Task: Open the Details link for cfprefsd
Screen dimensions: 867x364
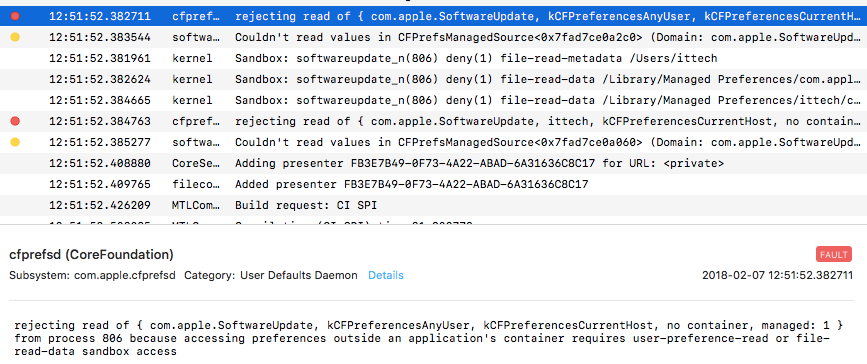Action: tap(386, 275)
